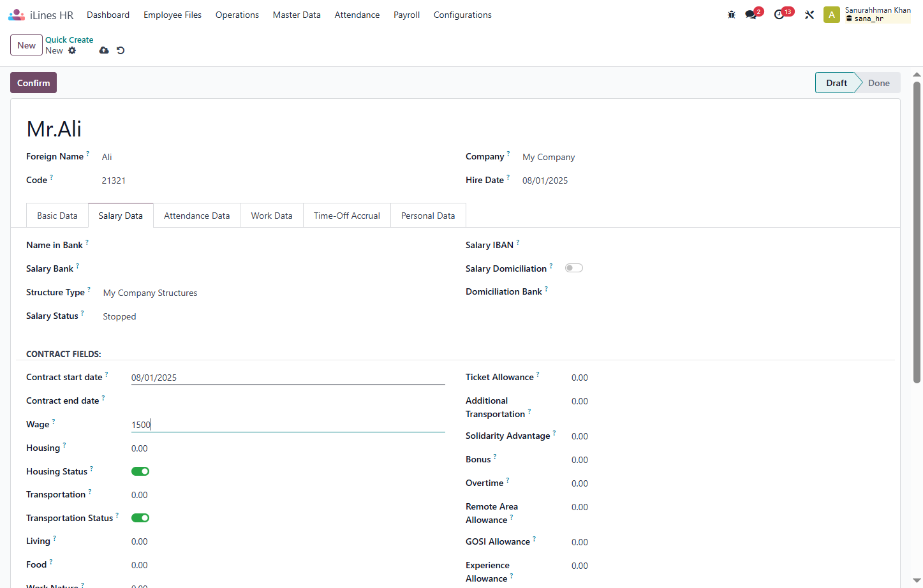Viewport: 923px width, 588px height.
Task: Open the Structure Type dropdown field
Action: click(x=274, y=293)
